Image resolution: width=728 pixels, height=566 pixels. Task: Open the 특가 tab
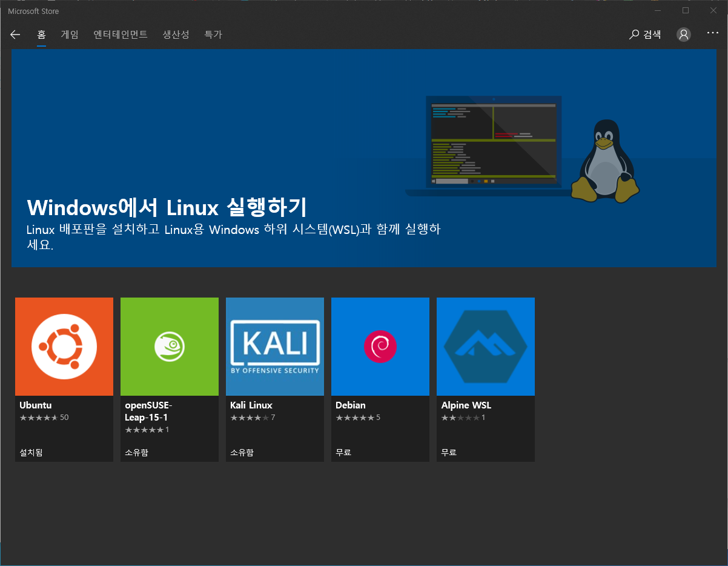click(213, 35)
